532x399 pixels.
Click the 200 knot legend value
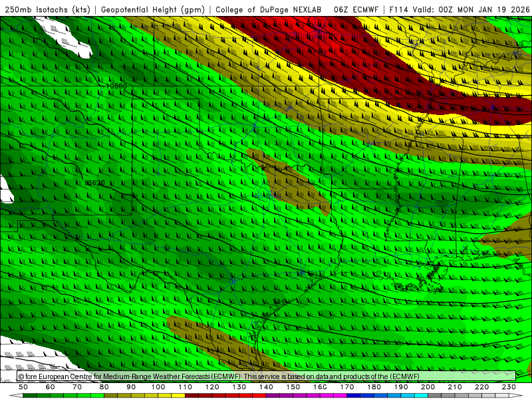428,387
